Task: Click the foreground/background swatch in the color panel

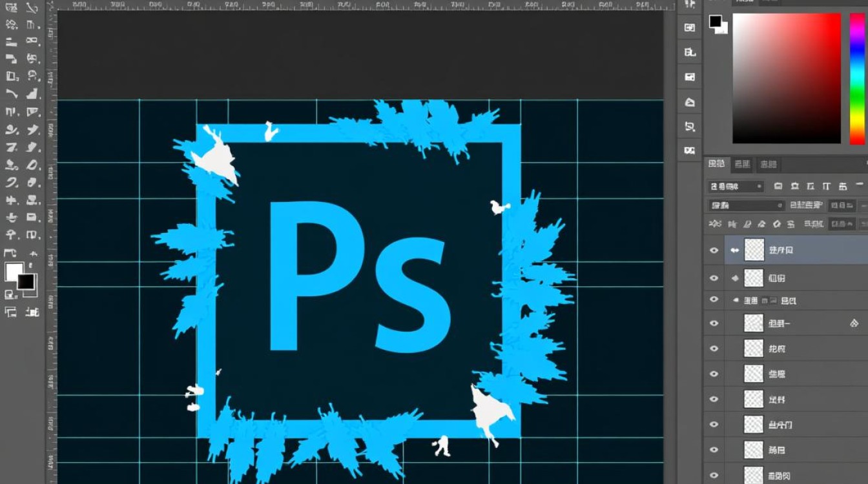Action: (x=718, y=23)
